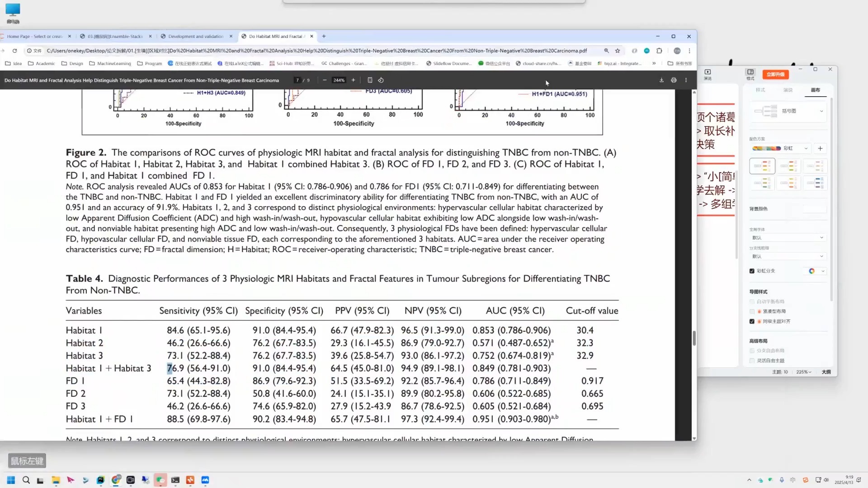The width and height of the screenshot is (868, 488).
Task: Click the rotate page icon in PDF toolbar
Action: [381, 80]
